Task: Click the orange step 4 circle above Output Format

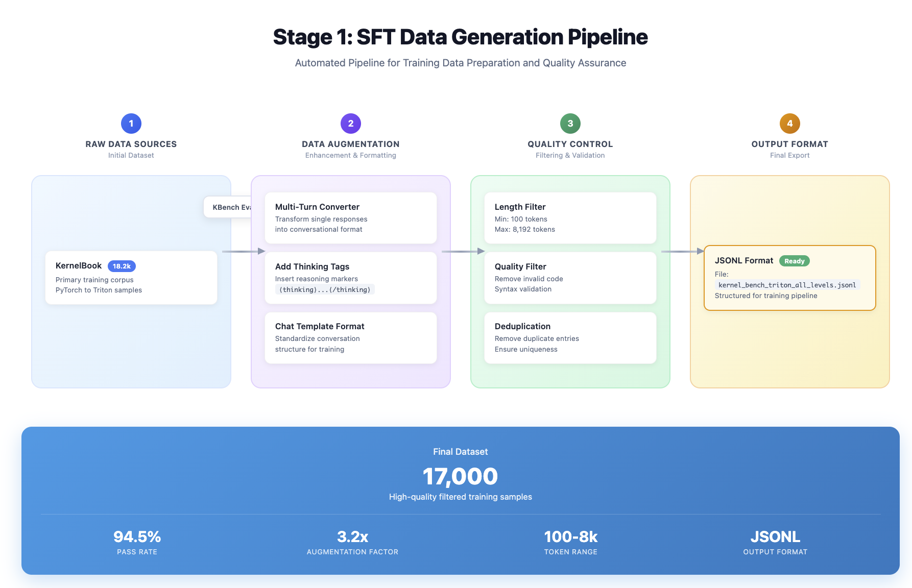Action: pos(789,123)
